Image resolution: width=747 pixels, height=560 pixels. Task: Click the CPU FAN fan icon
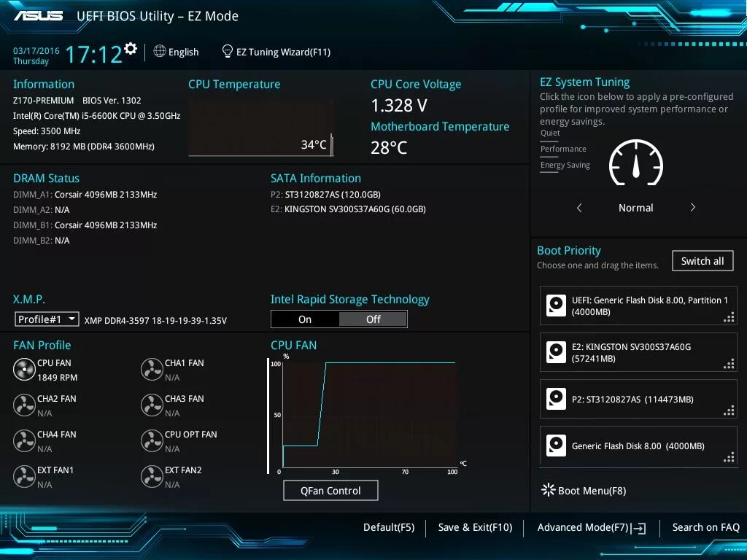tap(24, 370)
